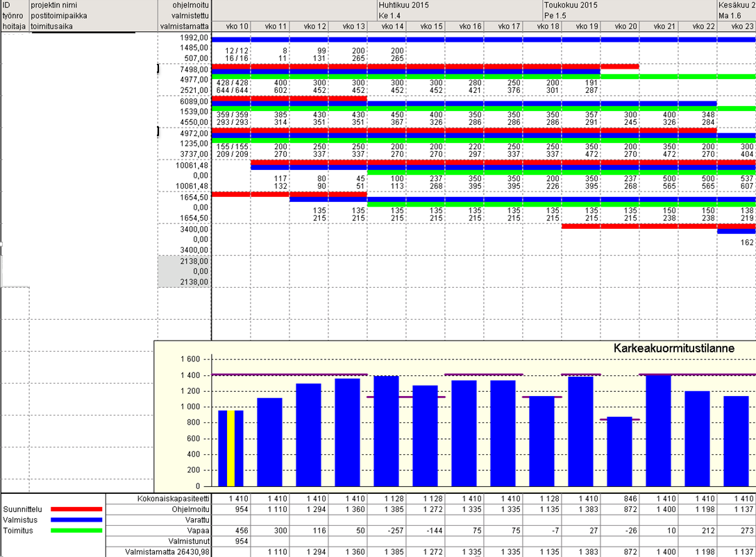The width and height of the screenshot is (756, 557).
Task: Select the vko 12 week column header
Action: 309,26
